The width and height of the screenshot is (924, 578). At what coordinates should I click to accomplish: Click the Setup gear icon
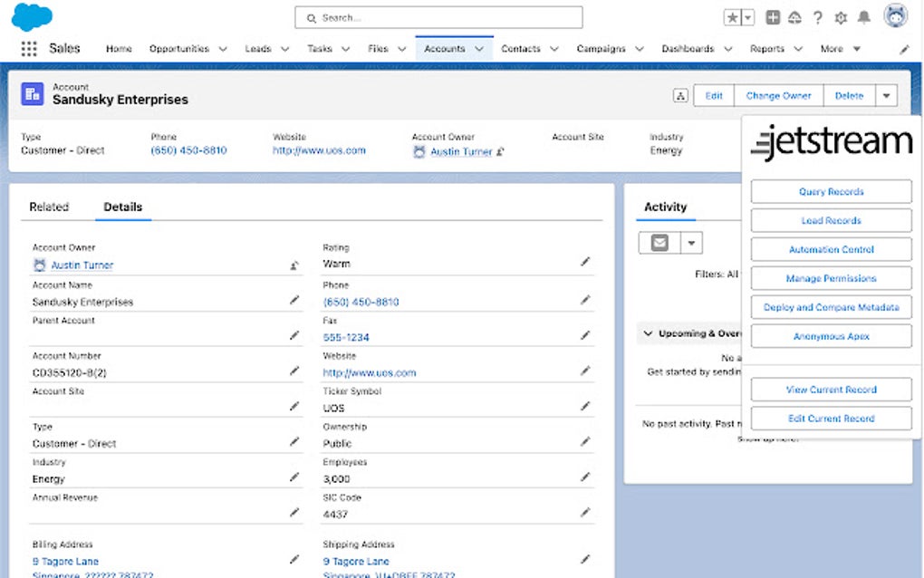[841, 15]
